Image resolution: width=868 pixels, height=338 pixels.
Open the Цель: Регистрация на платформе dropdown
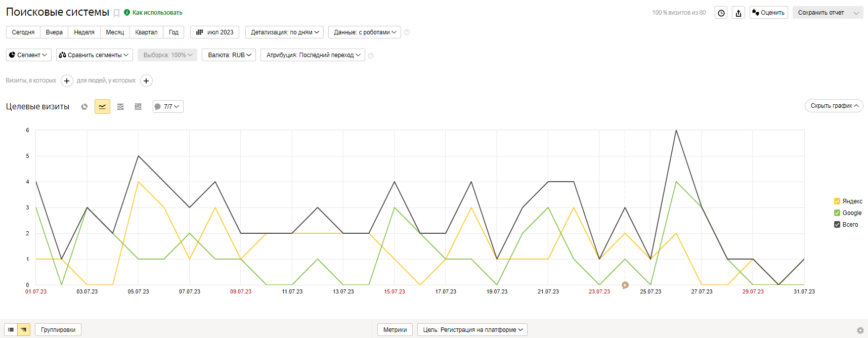[472, 330]
